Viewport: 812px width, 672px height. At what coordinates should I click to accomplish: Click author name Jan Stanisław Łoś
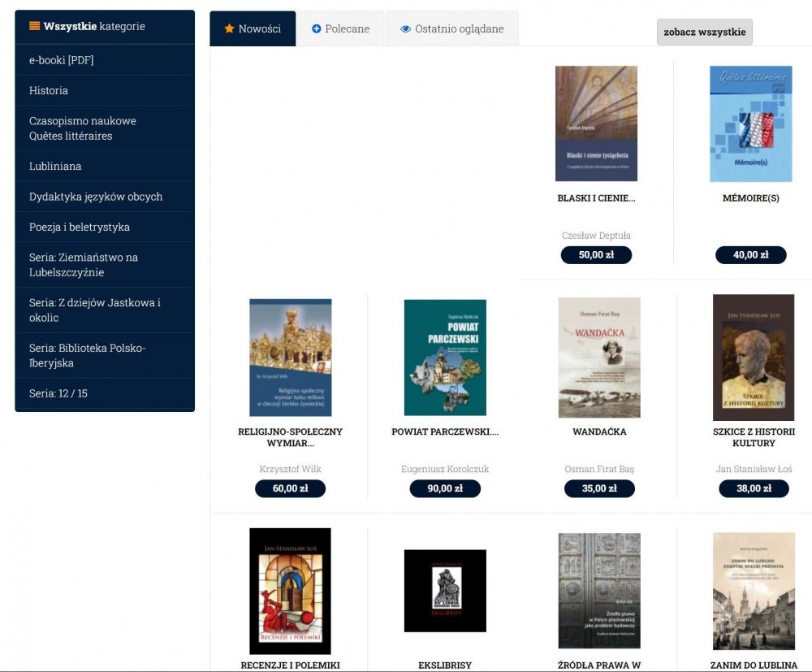tap(754, 469)
